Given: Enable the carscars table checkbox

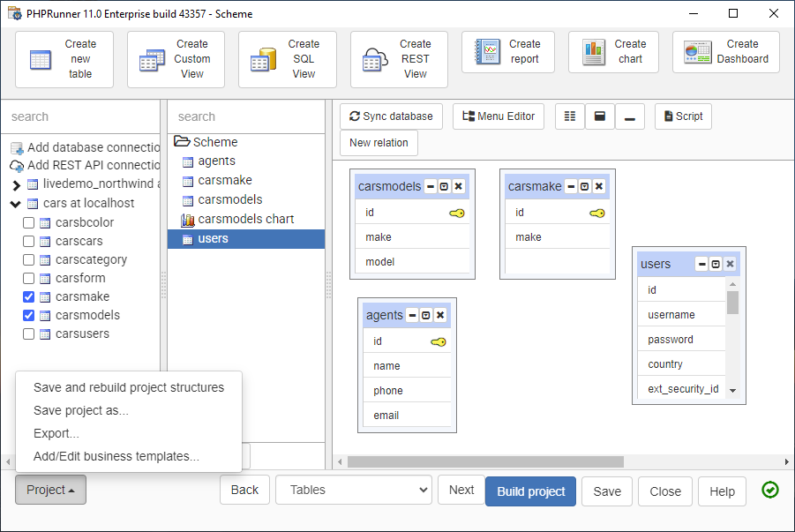Looking at the screenshot, I should tap(29, 242).
